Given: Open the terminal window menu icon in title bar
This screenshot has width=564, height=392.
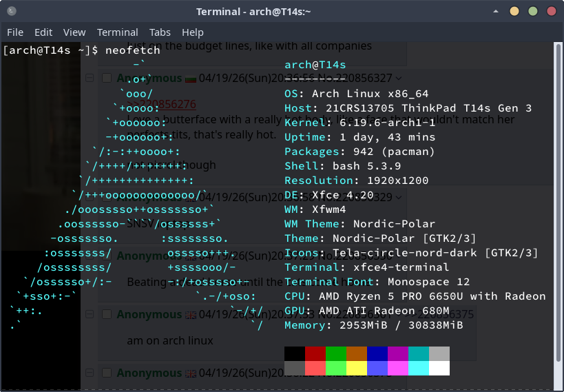Looking at the screenshot, I should [12, 11].
